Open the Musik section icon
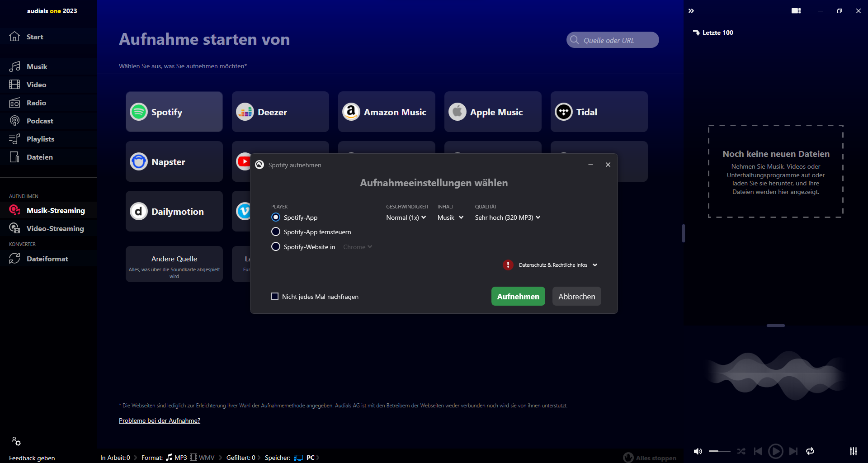868x463 pixels. [x=14, y=66]
